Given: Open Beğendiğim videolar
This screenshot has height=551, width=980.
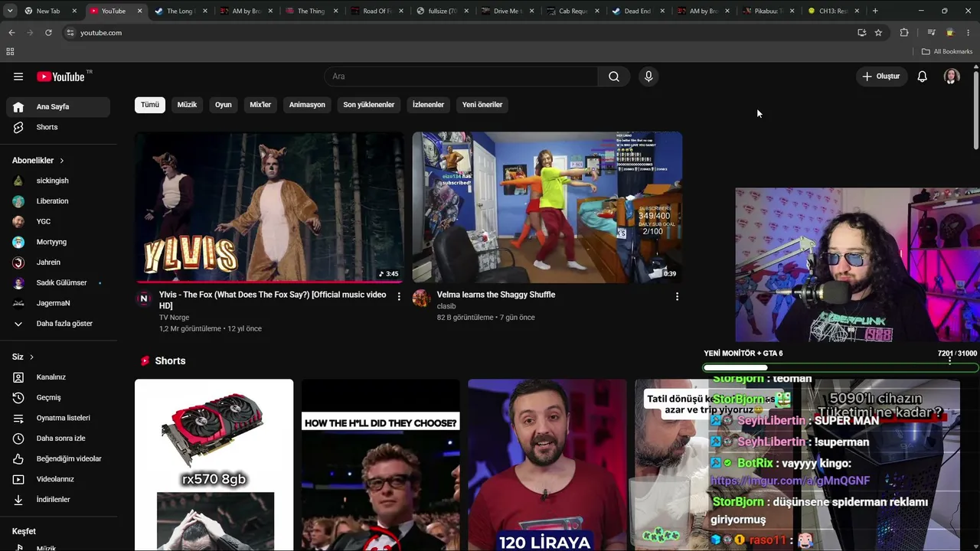Looking at the screenshot, I should [58, 458].
